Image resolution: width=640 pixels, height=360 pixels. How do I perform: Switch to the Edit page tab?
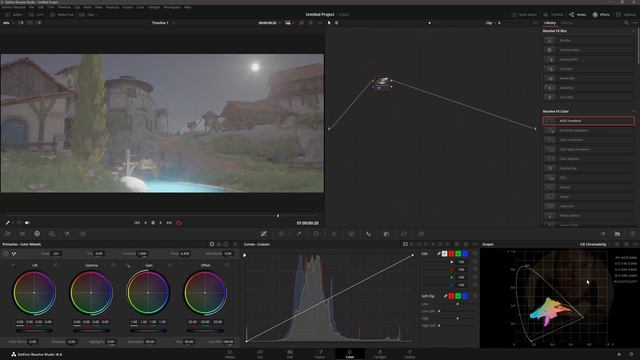point(290,354)
